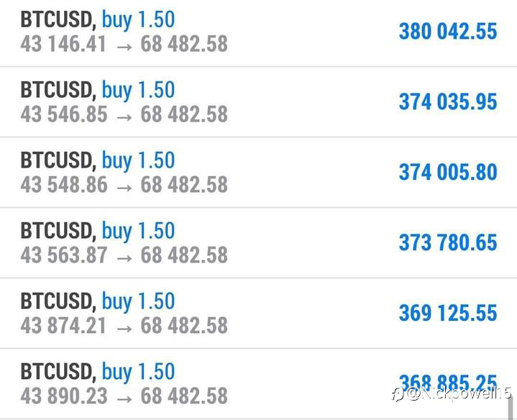Tap BTCUSD label above entry 43 890.23
This screenshot has width=517, height=420.
pos(58,371)
